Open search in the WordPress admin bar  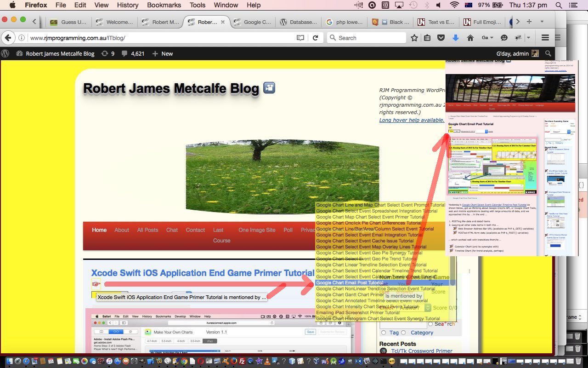(548, 53)
